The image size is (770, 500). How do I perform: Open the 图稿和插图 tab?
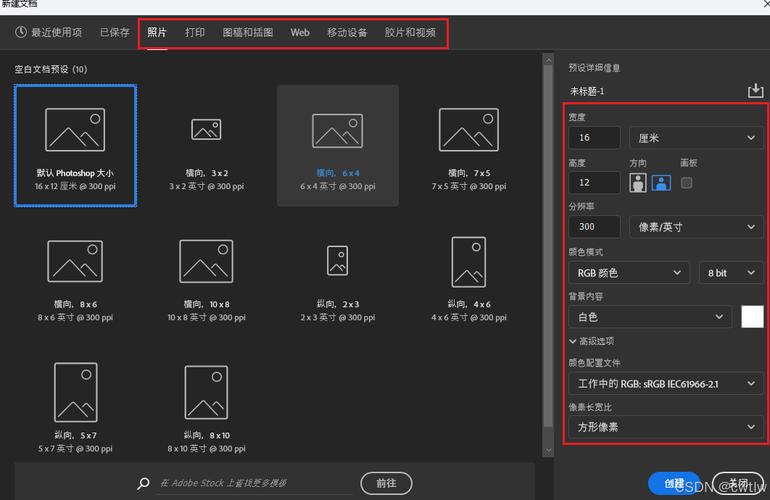pos(248,32)
